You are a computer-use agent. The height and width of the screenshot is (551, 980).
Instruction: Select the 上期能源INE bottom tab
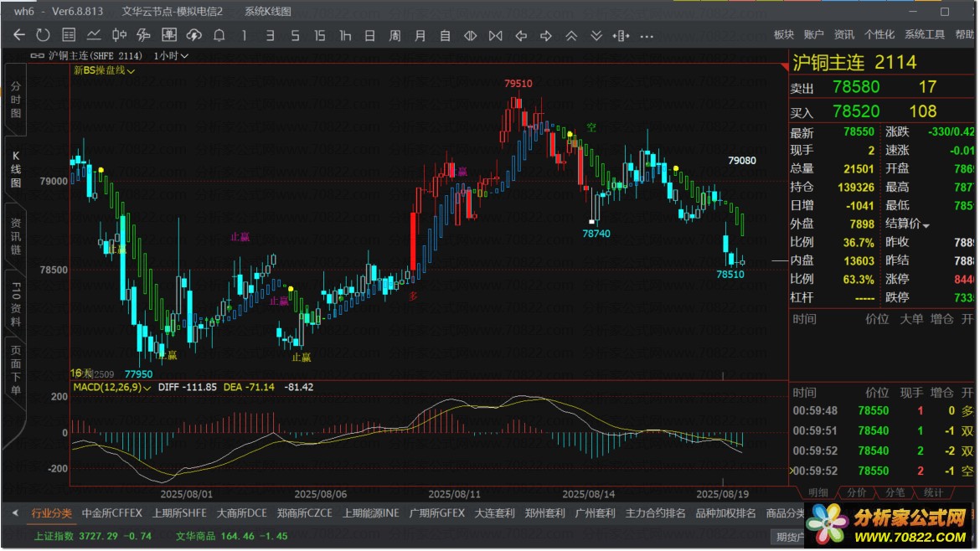tap(370, 513)
